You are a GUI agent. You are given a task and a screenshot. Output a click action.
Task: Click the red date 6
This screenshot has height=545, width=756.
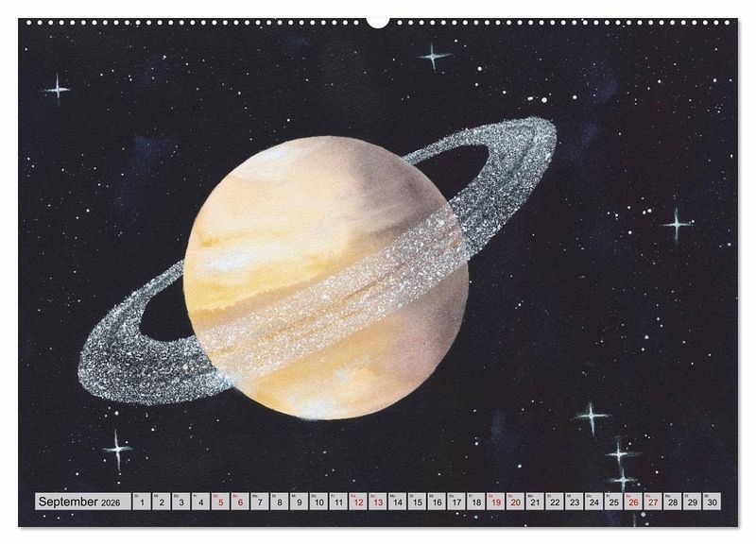[x=240, y=502]
